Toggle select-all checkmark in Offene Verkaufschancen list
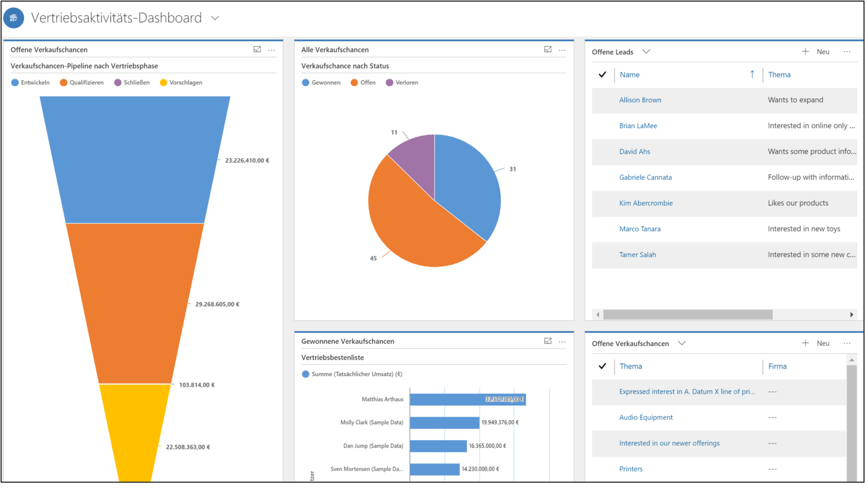868x488 pixels. [x=602, y=366]
